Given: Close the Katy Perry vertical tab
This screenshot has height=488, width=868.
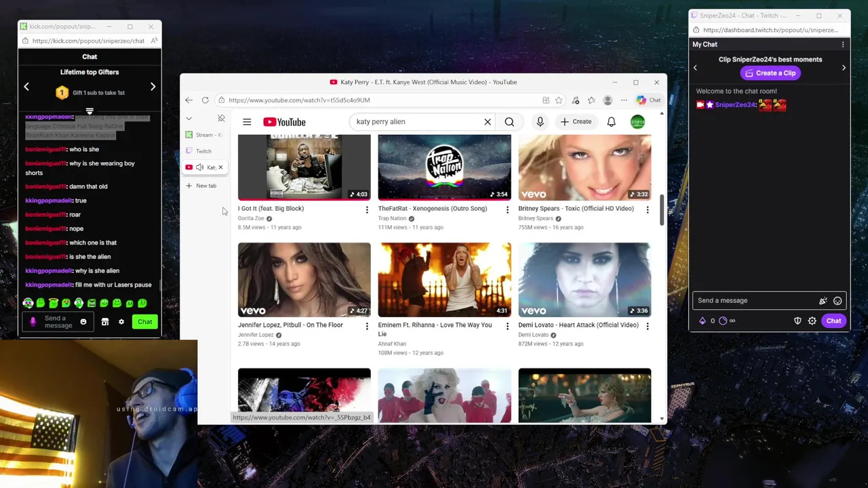Looking at the screenshot, I should 220,167.
